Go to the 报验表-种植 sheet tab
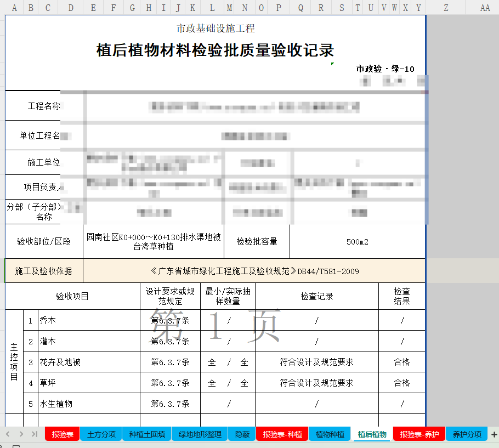This screenshot has height=448, width=499. (282, 434)
